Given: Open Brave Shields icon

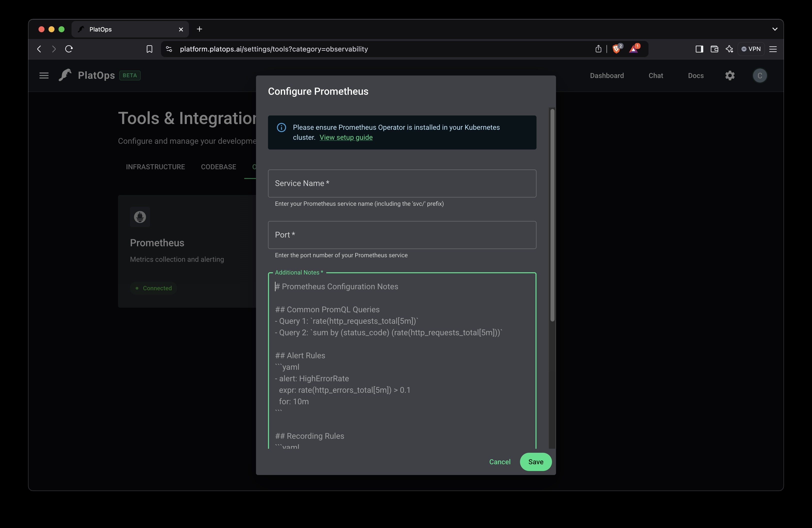Looking at the screenshot, I should pos(617,49).
